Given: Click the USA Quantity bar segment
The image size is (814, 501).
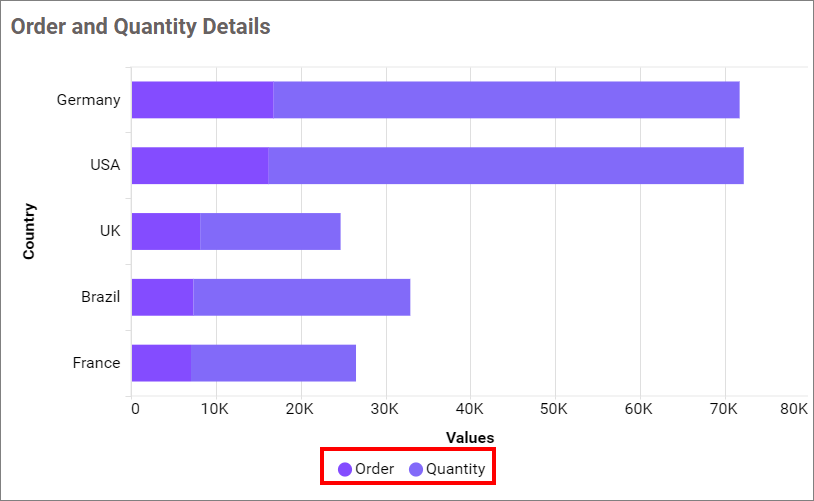Looking at the screenshot, I should 506,165.
